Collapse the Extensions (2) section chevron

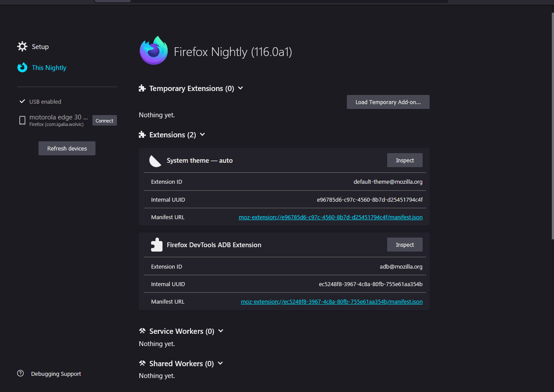pyautogui.click(x=202, y=134)
